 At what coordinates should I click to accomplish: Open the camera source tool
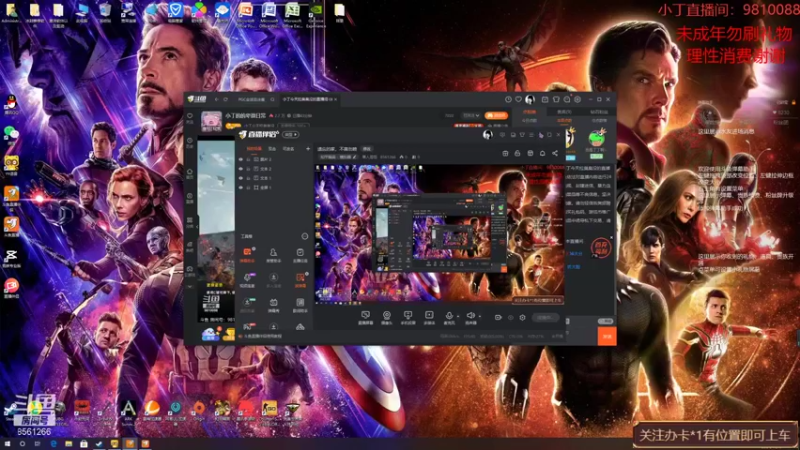(x=387, y=317)
